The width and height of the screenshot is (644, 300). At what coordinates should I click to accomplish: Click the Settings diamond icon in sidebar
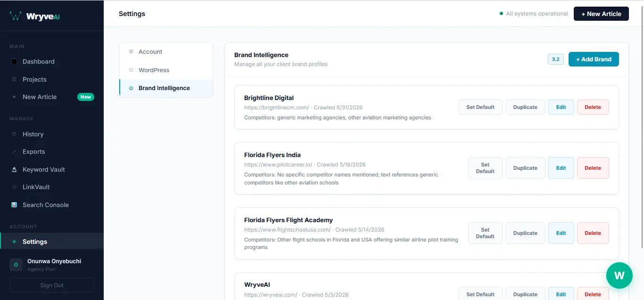pyautogui.click(x=14, y=242)
